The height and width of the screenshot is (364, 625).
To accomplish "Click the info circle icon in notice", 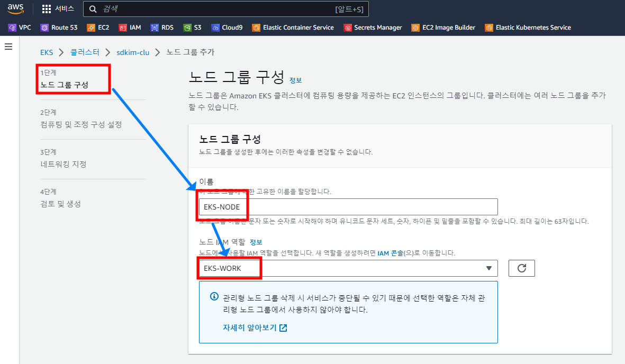I will tap(214, 296).
